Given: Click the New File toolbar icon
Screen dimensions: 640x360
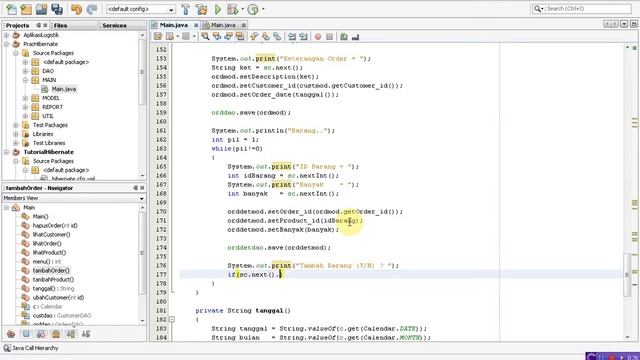Looking at the screenshot, I should 11,9.
